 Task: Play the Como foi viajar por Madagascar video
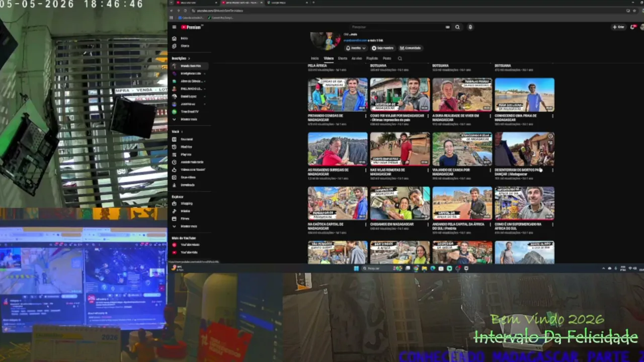[400, 95]
